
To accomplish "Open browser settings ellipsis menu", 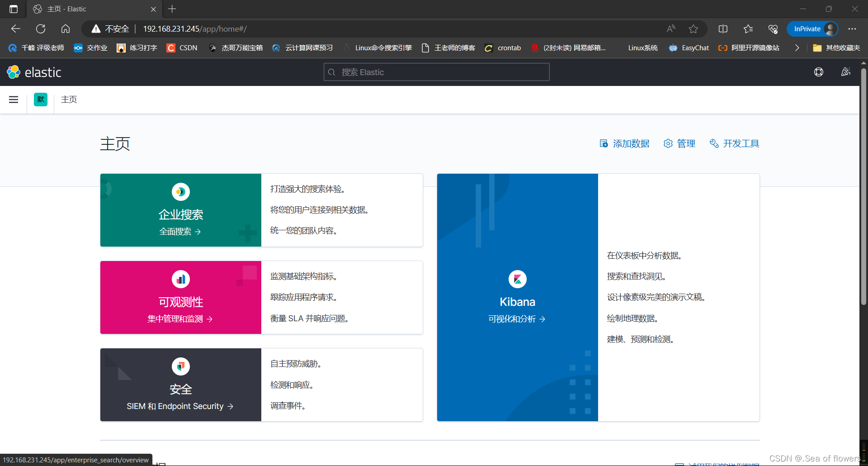I will point(852,29).
